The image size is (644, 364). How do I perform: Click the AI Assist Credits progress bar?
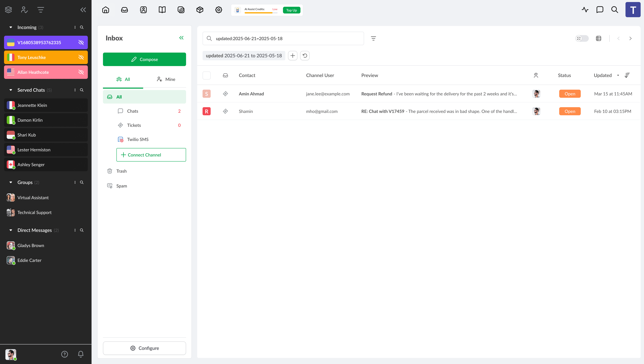[x=261, y=13]
